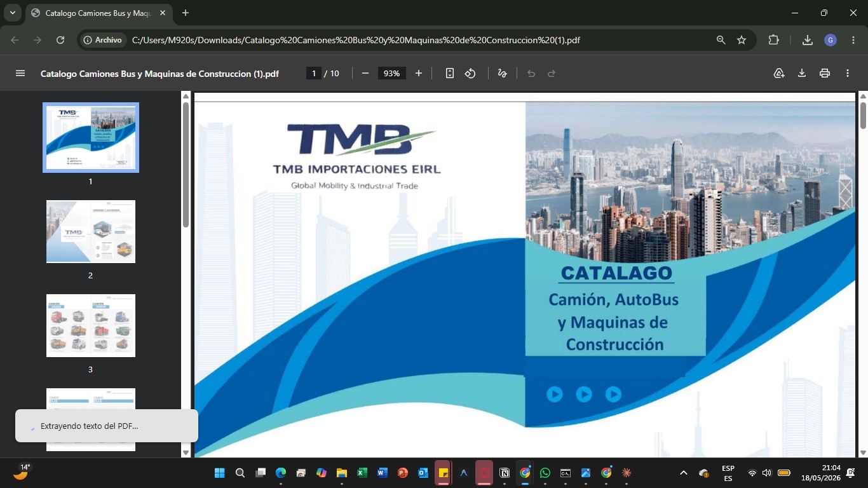Open Sticky Notes from the taskbar
Viewport: 868px width, 488px height.
(x=444, y=473)
